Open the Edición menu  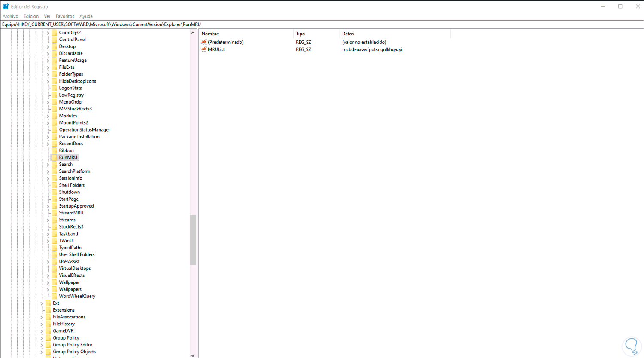pos(30,16)
